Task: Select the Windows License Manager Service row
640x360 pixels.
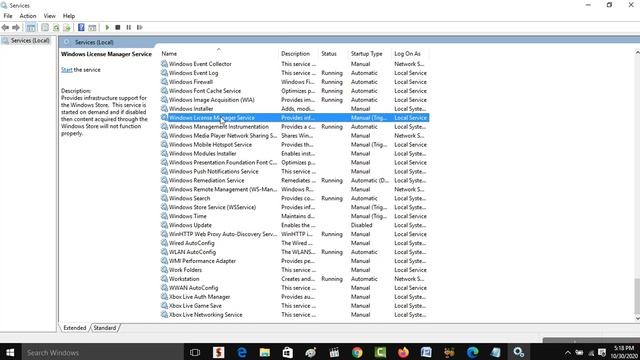Action: click(294, 118)
